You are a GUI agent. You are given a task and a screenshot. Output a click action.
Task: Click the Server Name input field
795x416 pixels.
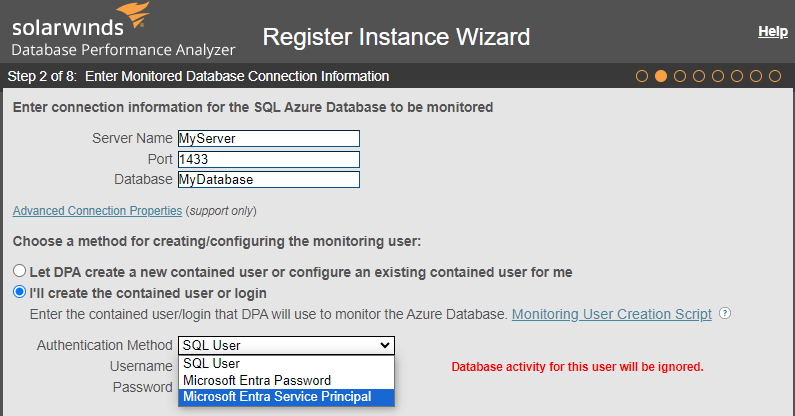coord(268,139)
